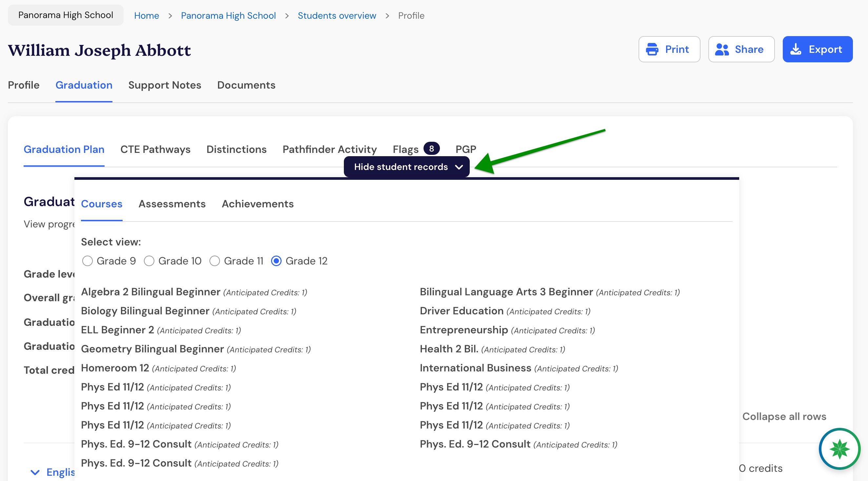Click the Flags count badge 8

(431, 148)
